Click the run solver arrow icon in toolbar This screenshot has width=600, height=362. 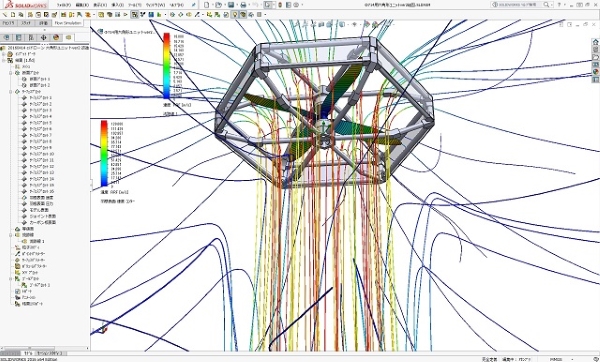pyautogui.click(x=126, y=15)
